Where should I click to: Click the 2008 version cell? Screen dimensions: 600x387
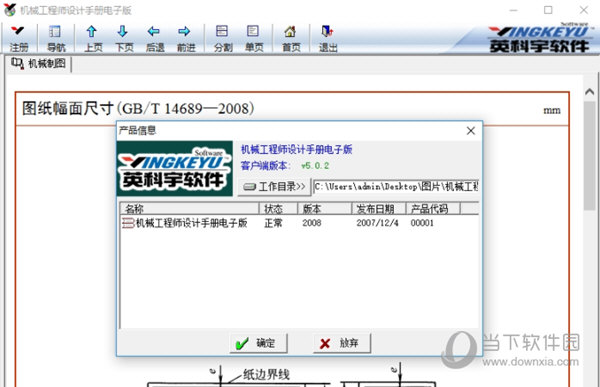[311, 223]
